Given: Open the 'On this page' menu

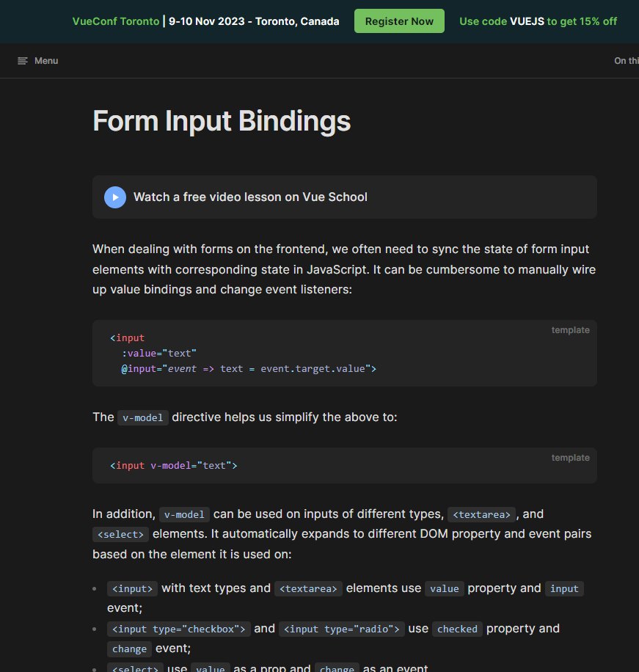Looking at the screenshot, I should [626, 61].
